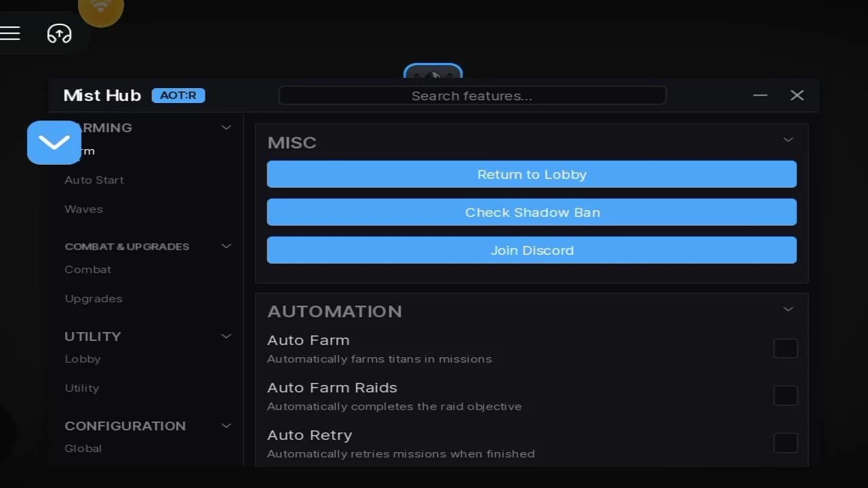Image resolution: width=868 pixels, height=488 pixels.
Task: Run Check Shadow Ban
Action: (x=532, y=212)
